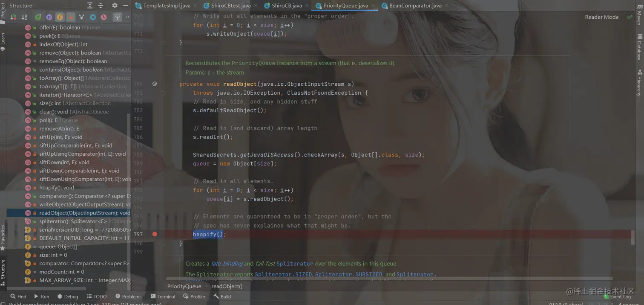Image resolution: width=644 pixels, height=305 pixels.
Task: Open the Favorites side tab
Action: pyautogui.click(x=3, y=237)
